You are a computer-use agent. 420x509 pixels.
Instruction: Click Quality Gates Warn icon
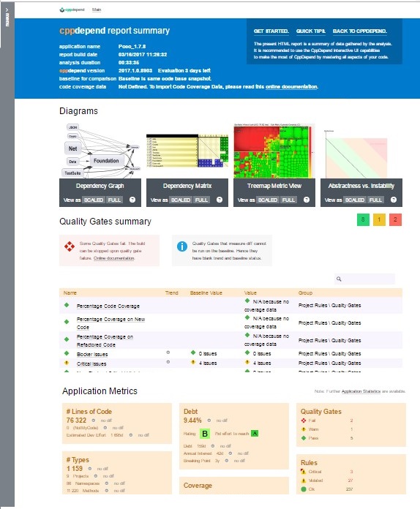pyautogui.click(x=304, y=429)
